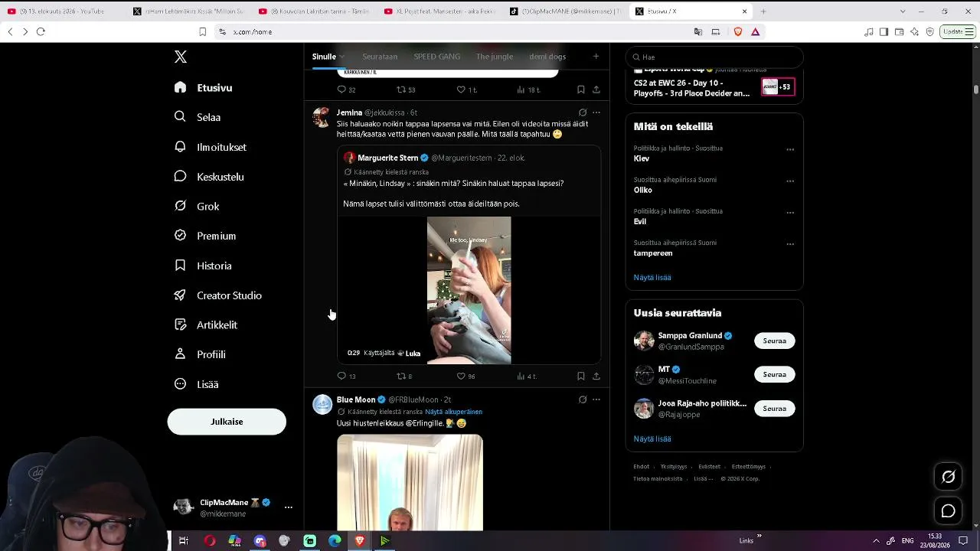Image resolution: width=980 pixels, height=551 pixels.
Task: Open Brave Wallet toolbar icon
Action: click(x=900, y=31)
